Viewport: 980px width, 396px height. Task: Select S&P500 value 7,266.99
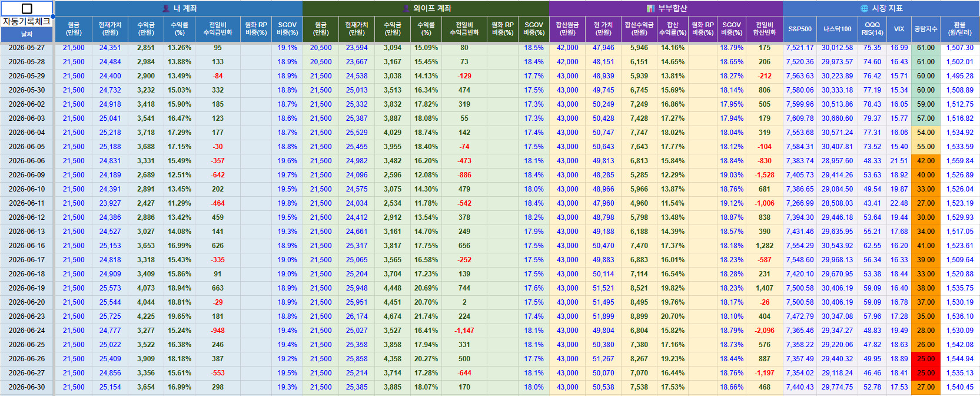coord(800,203)
